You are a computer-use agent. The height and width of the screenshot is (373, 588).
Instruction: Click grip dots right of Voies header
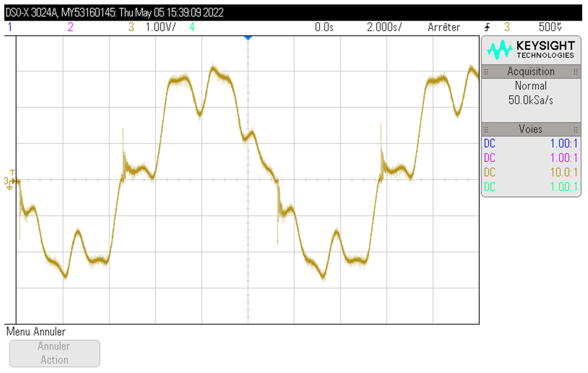coord(576,130)
